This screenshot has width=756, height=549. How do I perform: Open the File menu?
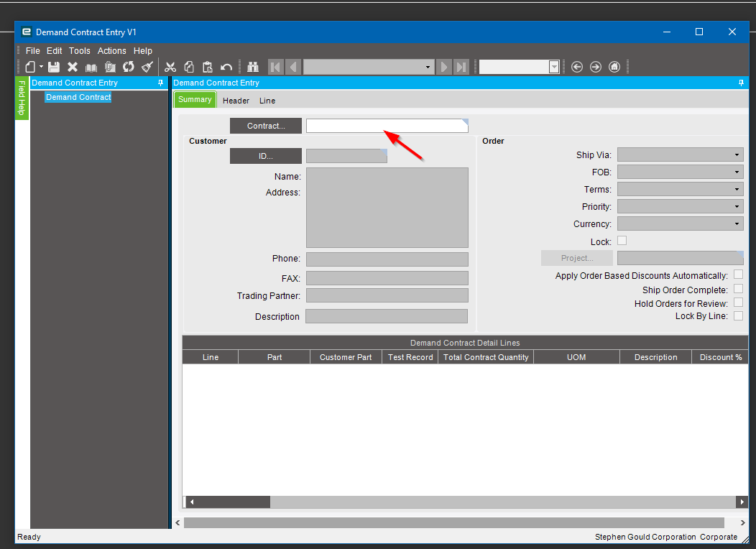coord(33,50)
